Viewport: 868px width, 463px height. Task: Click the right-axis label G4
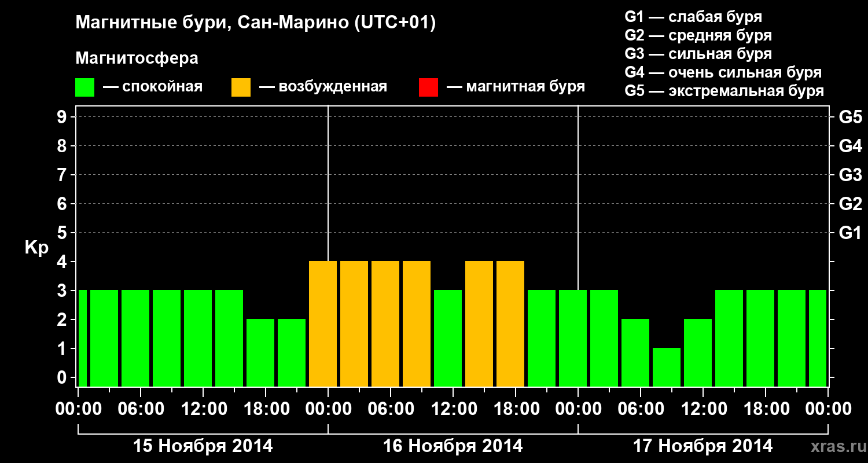pyautogui.click(x=850, y=146)
